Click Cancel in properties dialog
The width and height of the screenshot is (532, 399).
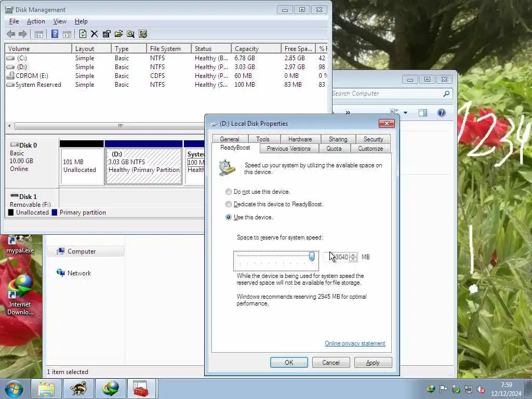tap(331, 362)
